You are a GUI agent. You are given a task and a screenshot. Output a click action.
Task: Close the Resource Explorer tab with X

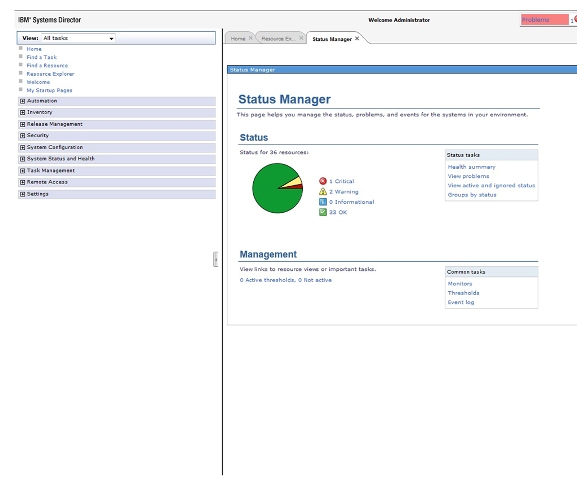[x=301, y=38]
